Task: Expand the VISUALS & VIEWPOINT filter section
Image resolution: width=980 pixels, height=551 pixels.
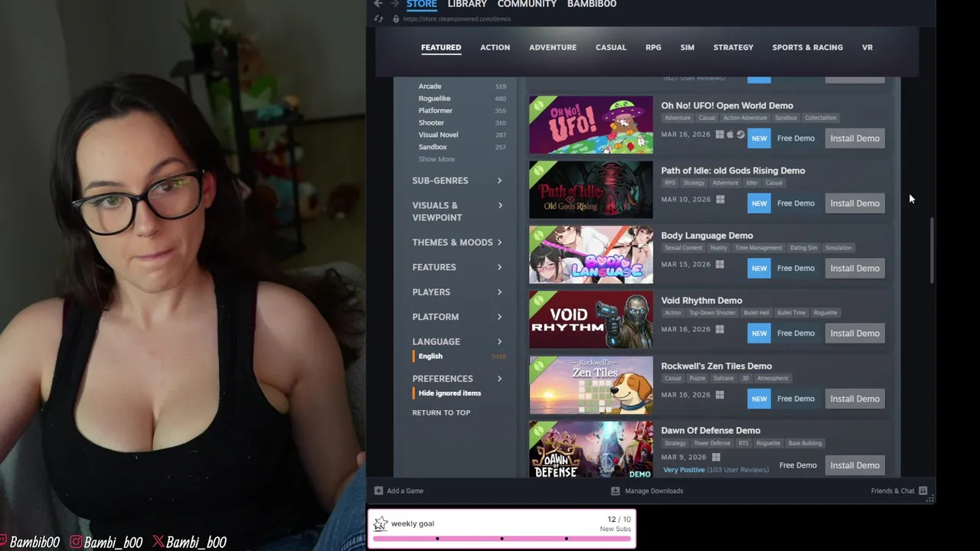Action: (457, 211)
